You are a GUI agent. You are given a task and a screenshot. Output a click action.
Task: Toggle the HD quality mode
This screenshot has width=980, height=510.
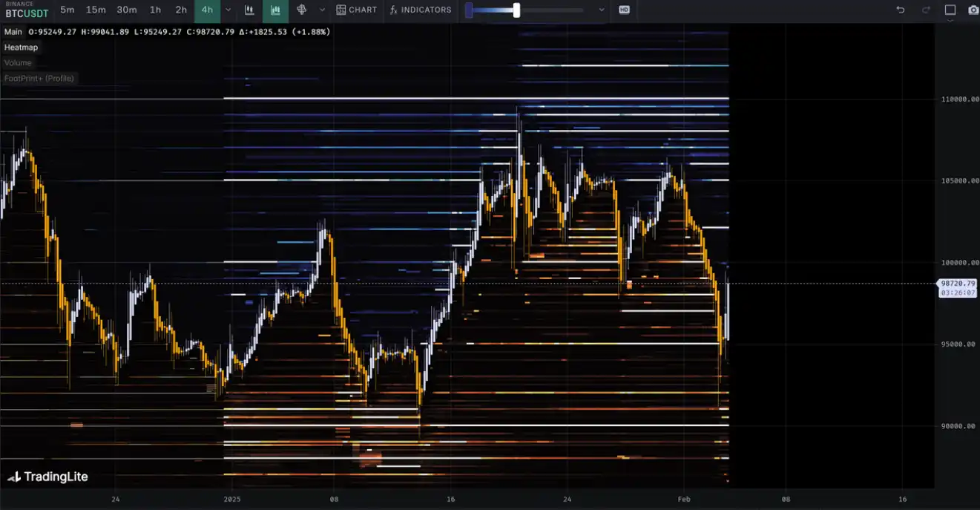pos(624,10)
